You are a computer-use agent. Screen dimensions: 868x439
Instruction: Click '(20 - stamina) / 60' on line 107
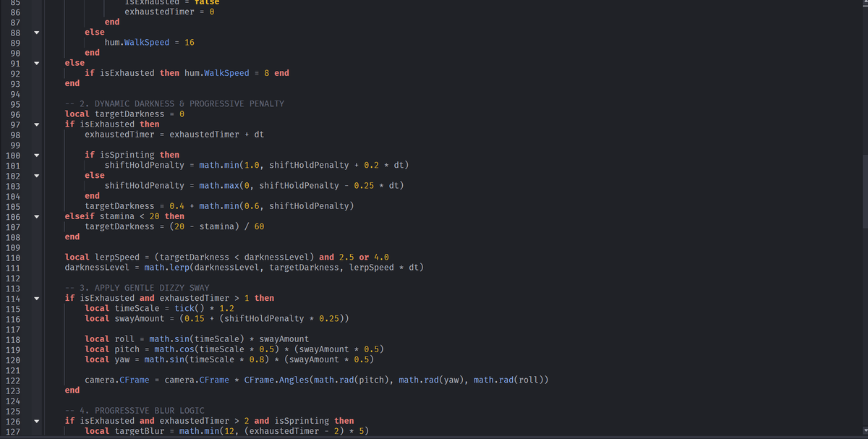click(216, 226)
